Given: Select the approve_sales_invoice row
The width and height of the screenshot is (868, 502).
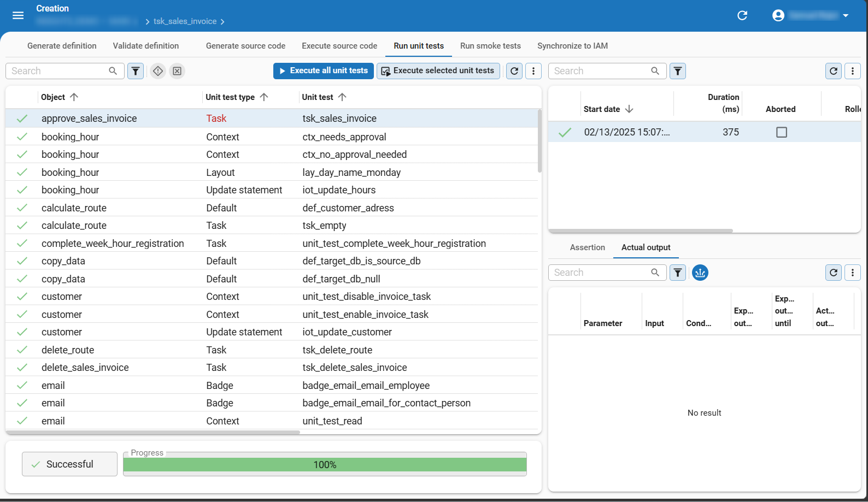Looking at the screenshot, I should click(x=272, y=119).
